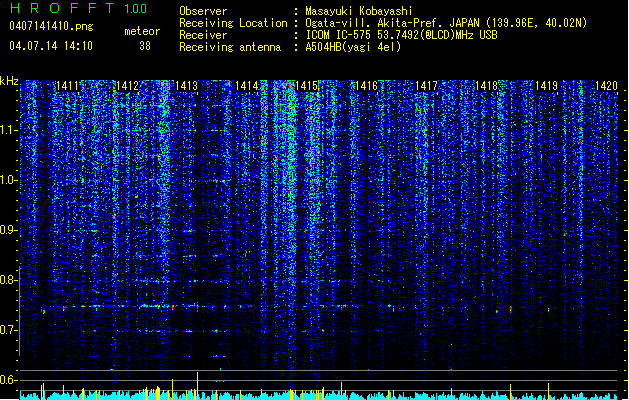Select the ICOM IC-575 53.7492 MHz receiver text
The height and width of the screenshot is (400, 629).
tap(402, 35)
